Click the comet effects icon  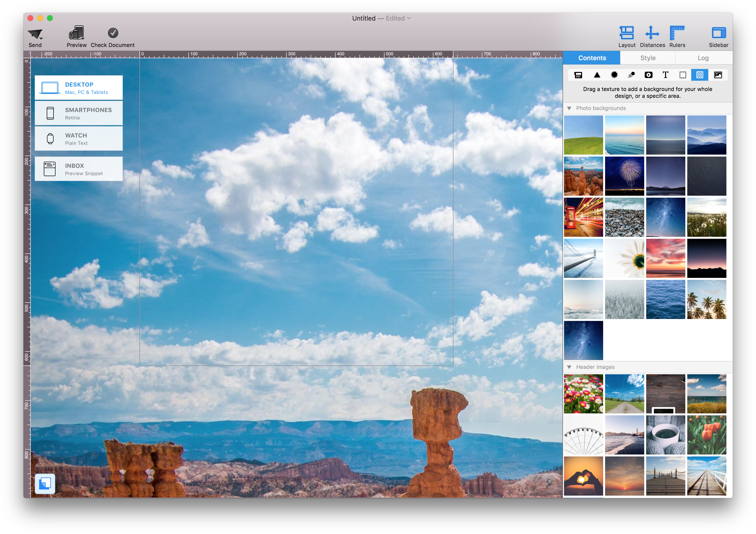point(632,75)
